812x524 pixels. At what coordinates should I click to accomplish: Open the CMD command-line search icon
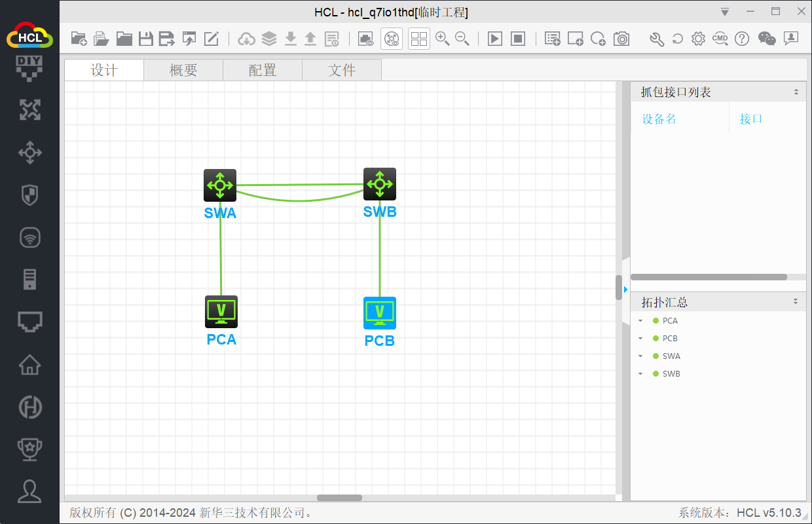(x=720, y=39)
